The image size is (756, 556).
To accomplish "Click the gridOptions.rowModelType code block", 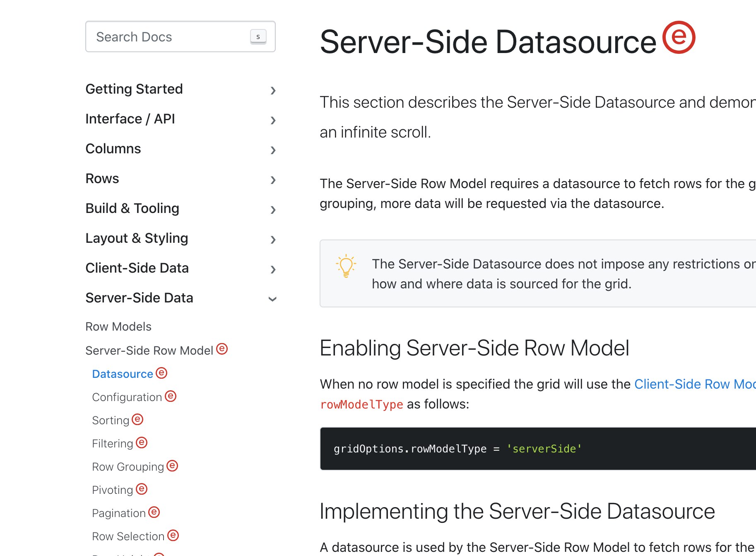I will pos(538,449).
